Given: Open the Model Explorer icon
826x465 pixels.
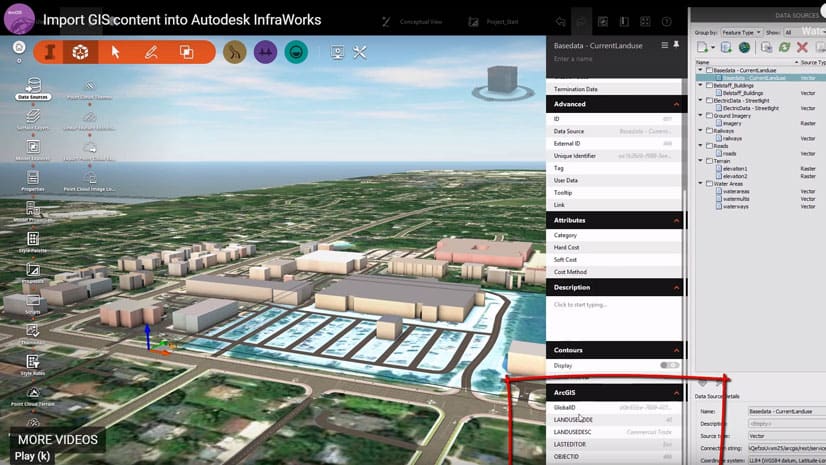Looking at the screenshot, I should coord(33,149).
